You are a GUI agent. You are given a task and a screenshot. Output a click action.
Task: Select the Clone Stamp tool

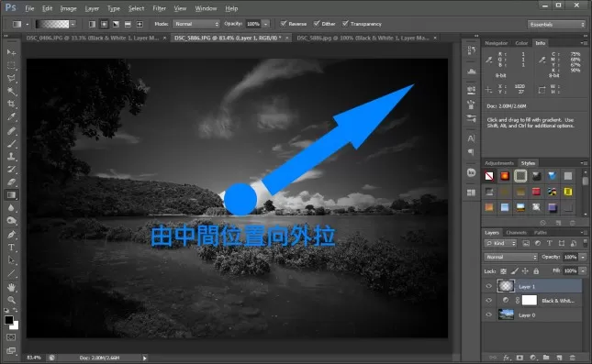click(x=11, y=156)
